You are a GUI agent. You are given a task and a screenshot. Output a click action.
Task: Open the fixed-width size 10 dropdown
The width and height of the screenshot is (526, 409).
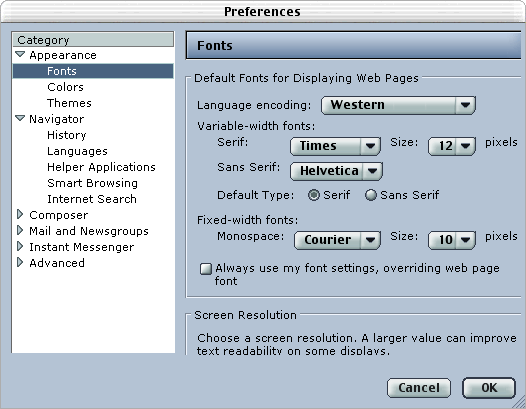(452, 240)
